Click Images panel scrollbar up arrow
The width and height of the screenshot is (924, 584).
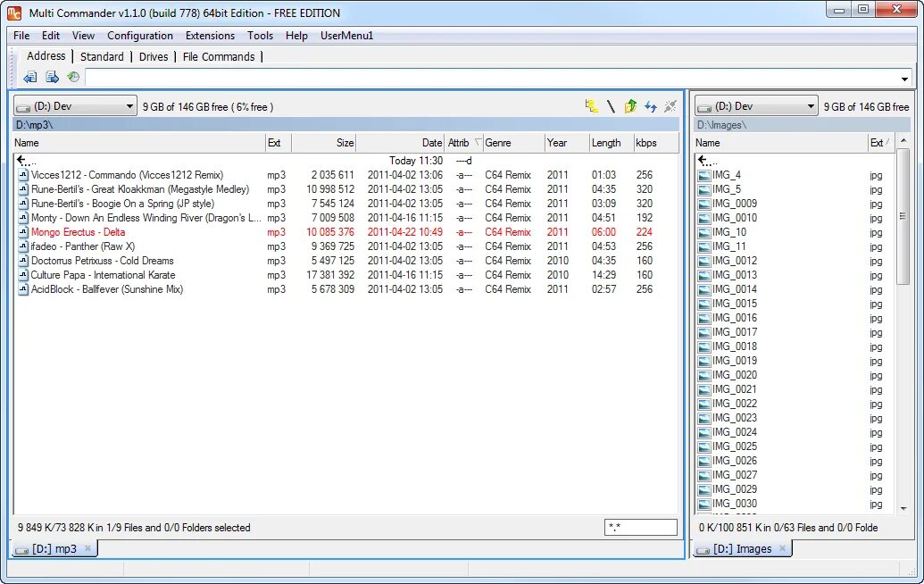click(x=904, y=141)
